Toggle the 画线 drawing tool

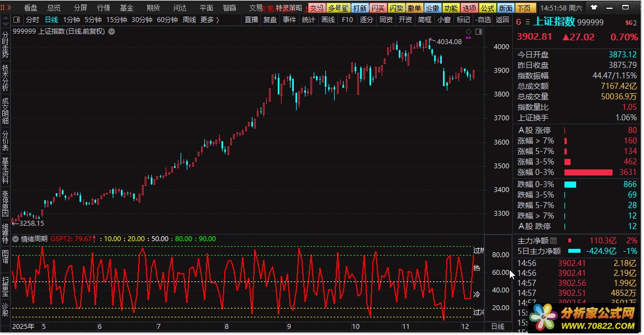coord(328,20)
